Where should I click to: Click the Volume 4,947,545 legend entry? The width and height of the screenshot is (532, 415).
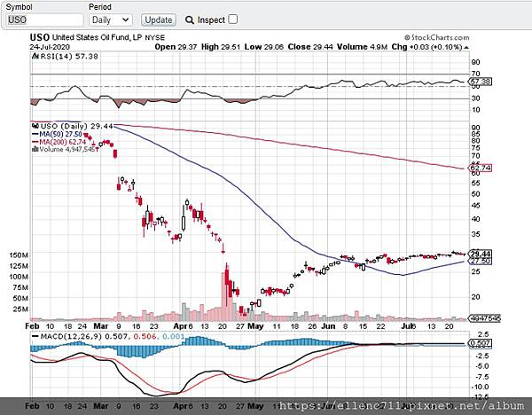(x=66, y=149)
